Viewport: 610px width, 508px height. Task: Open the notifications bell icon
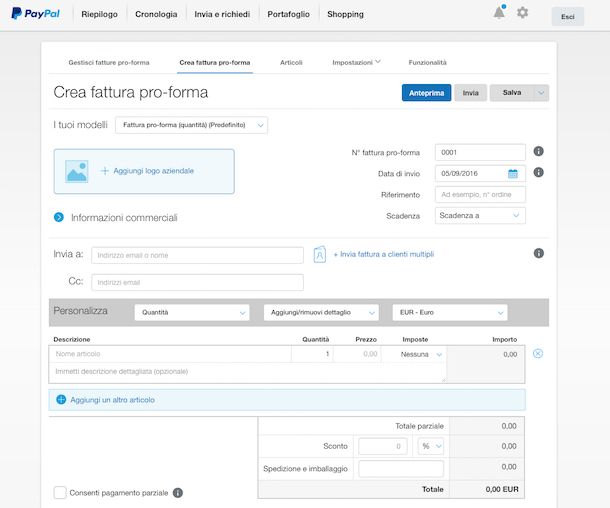pyautogui.click(x=499, y=13)
